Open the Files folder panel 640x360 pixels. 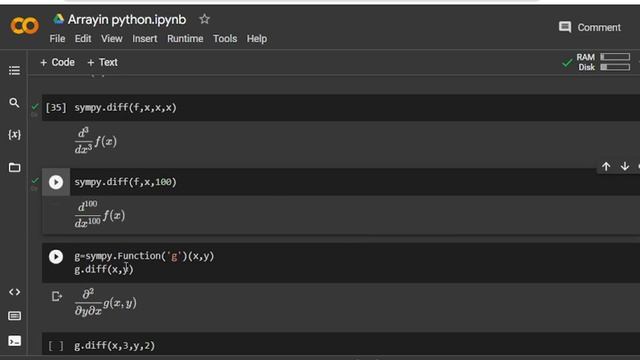(x=14, y=167)
